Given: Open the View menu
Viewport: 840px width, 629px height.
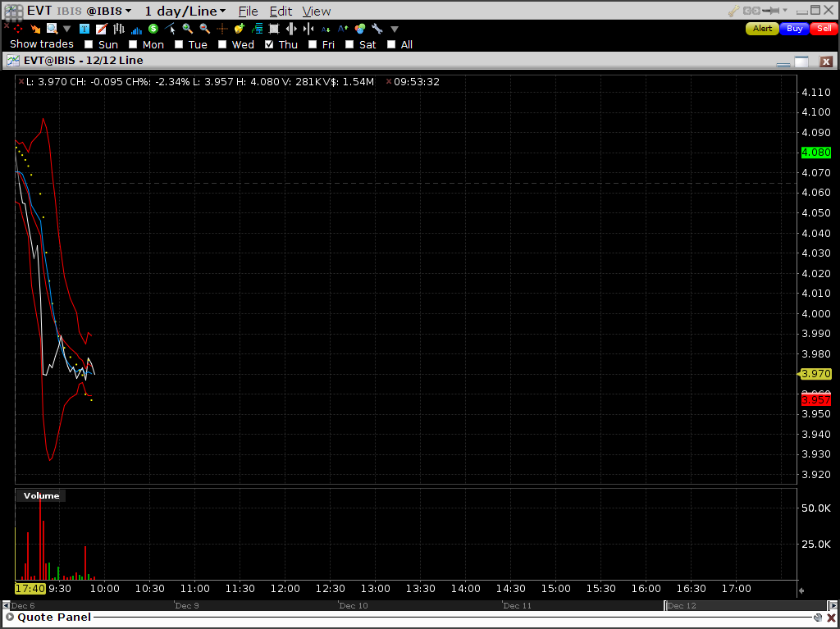Looking at the screenshot, I should tap(316, 11).
